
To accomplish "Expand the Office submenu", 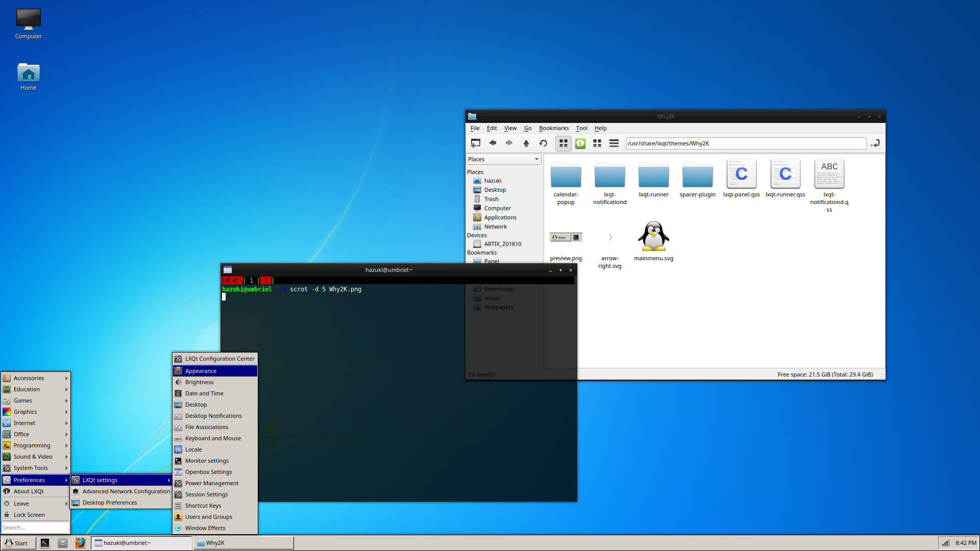I will click(x=35, y=434).
